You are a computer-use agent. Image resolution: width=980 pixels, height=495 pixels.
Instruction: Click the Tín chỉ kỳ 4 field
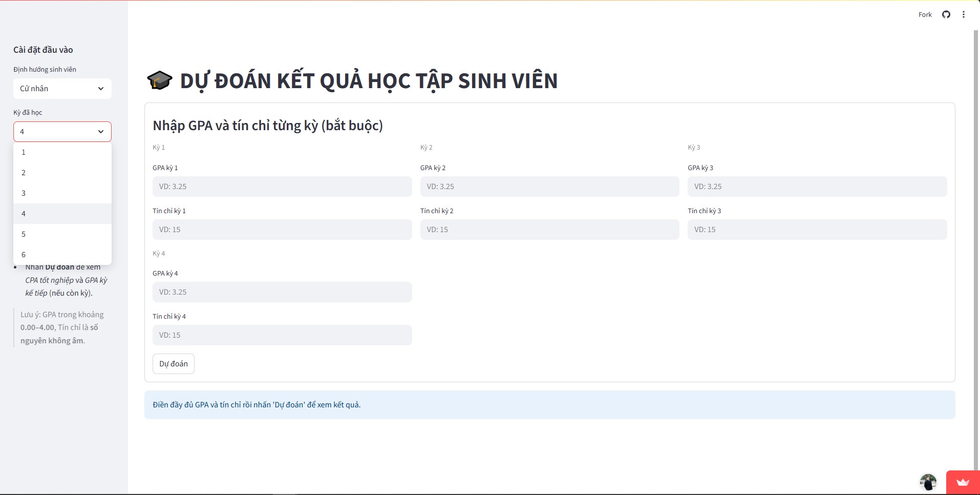[x=282, y=335]
